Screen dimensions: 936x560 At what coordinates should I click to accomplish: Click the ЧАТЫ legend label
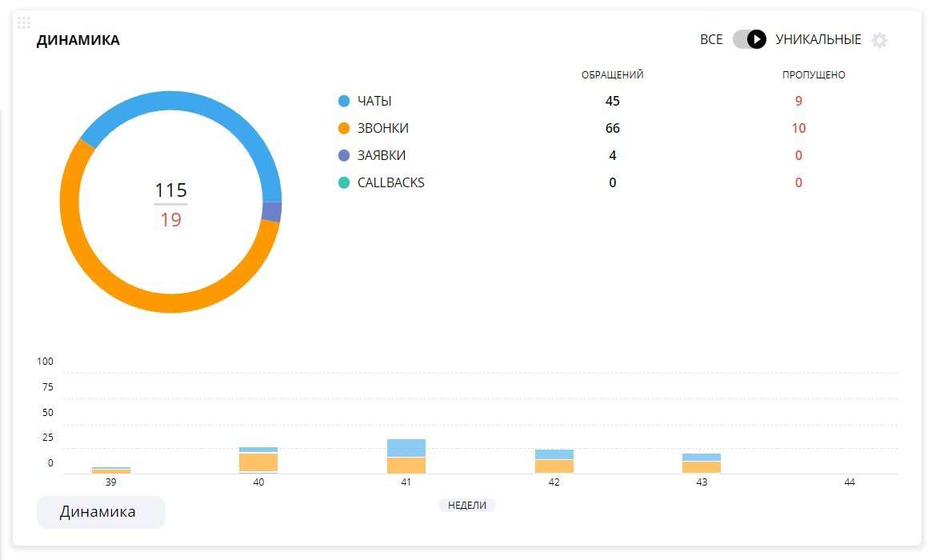coord(374,101)
